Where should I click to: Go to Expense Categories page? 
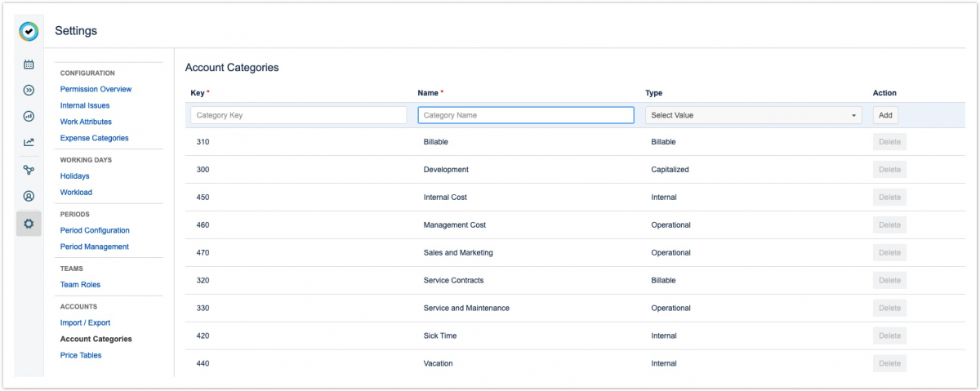(94, 138)
